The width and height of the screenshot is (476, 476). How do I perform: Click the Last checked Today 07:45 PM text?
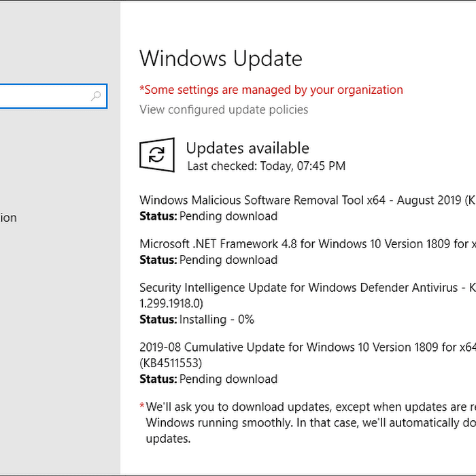267,166
